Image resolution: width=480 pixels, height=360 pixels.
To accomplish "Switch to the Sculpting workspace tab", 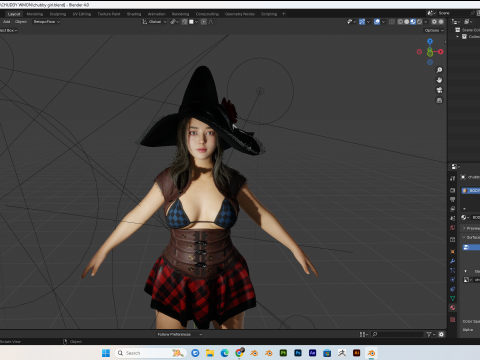I will click(58, 14).
